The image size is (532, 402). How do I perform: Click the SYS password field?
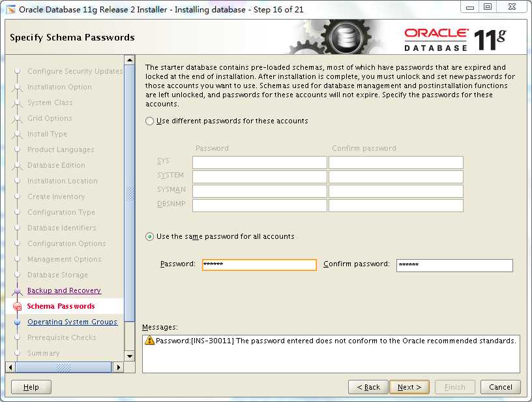coord(259,162)
